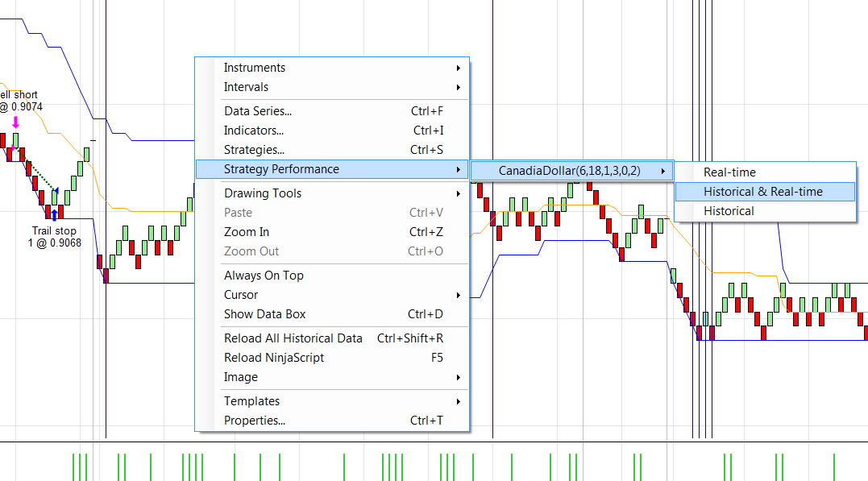Select Reload NinjaScript entry
868x481 pixels.
pos(274,358)
